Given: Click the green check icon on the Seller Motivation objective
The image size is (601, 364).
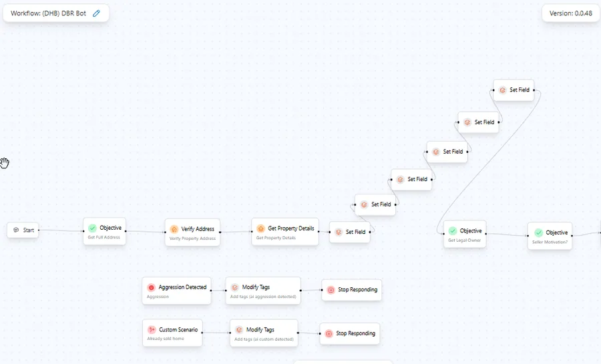Looking at the screenshot, I should pyautogui.click(x=538, y=232).
